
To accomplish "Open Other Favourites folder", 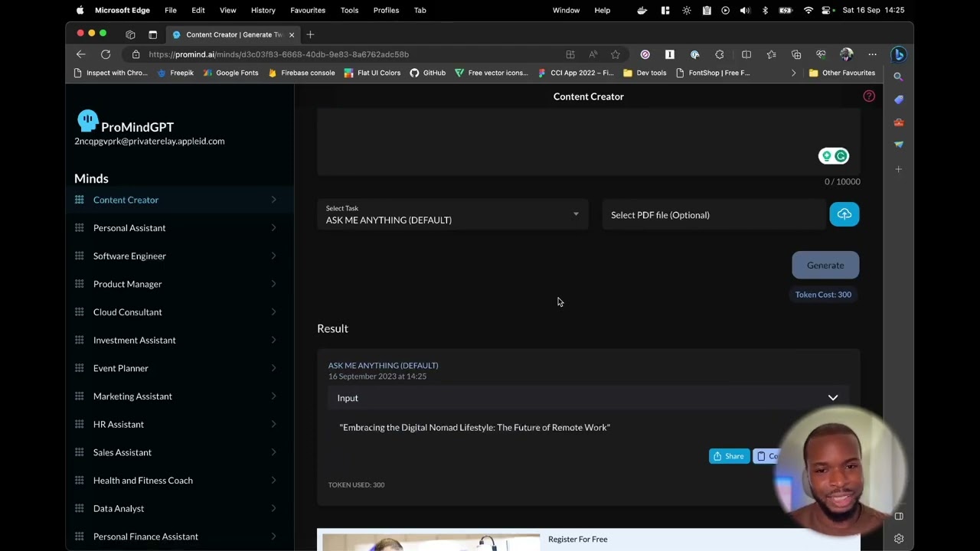I will click(x=841, y=73).
